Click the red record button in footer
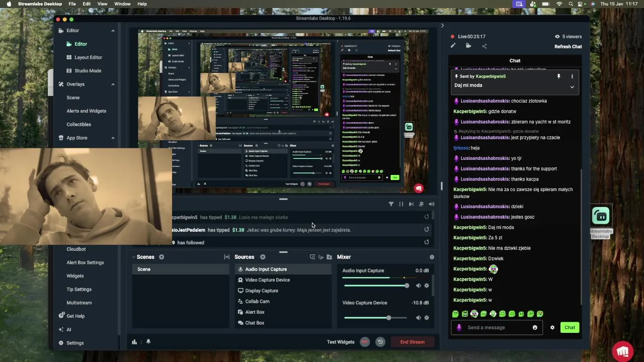The width and height of the screenshot is (644, 362). [365, 342]
